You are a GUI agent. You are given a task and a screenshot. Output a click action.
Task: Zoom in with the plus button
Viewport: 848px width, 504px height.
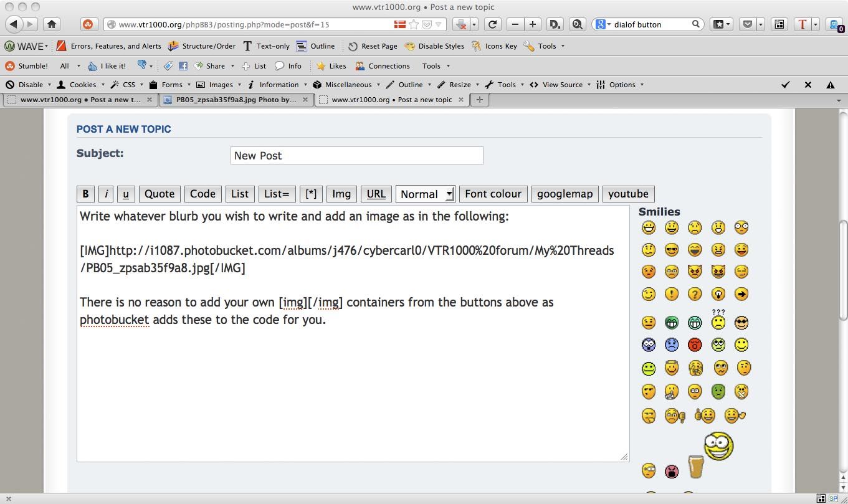point(533,24)
